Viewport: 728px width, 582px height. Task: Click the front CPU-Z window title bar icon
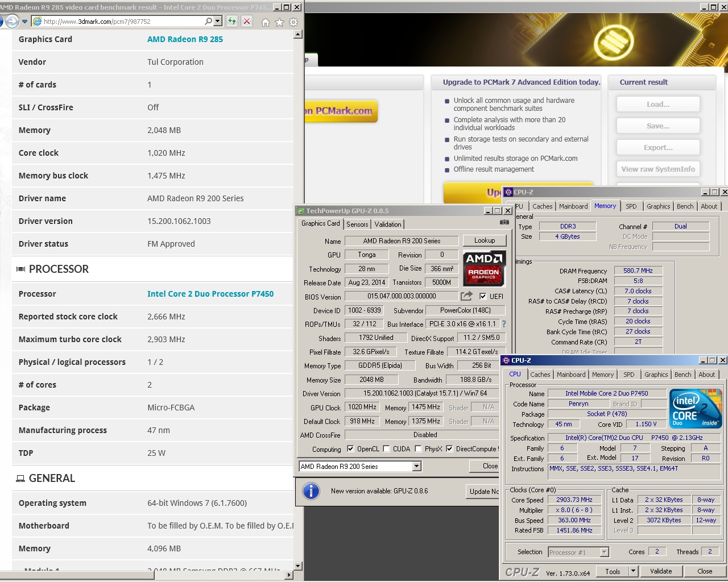coord(506,360)
